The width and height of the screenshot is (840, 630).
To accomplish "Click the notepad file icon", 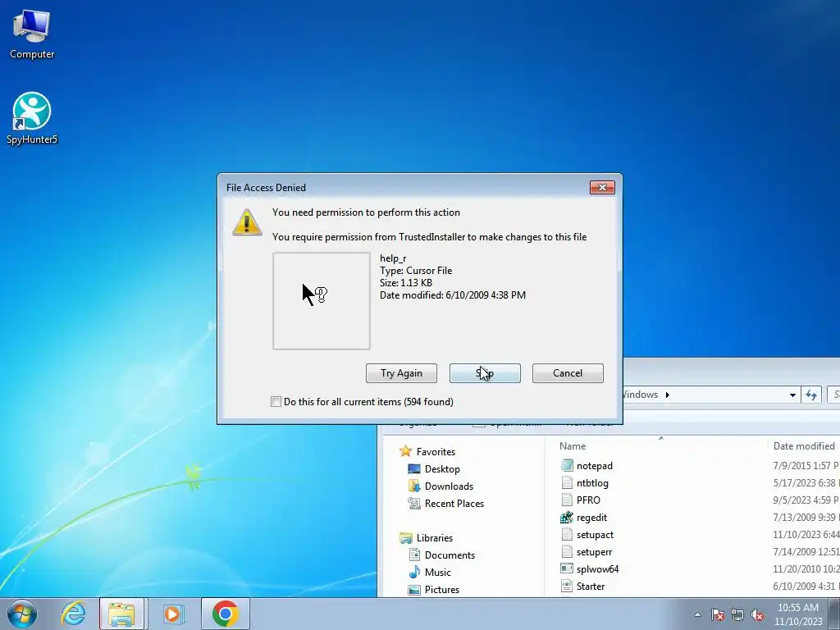I will tap(567, 466).
